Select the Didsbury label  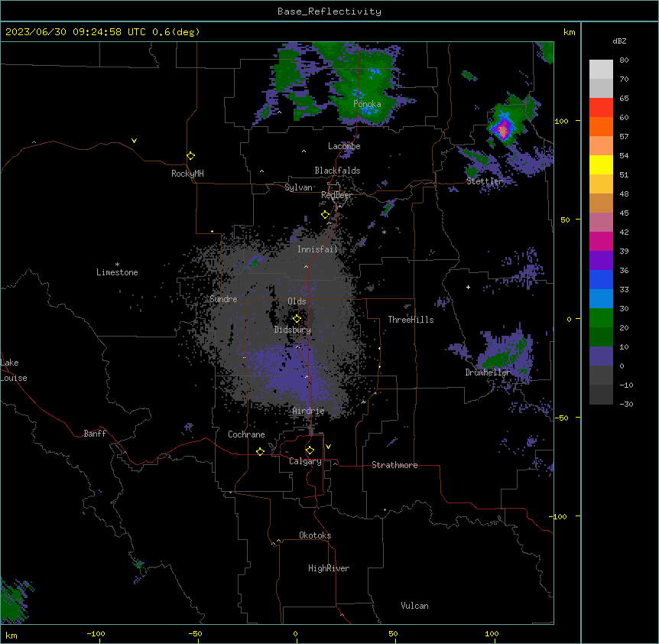293,330
